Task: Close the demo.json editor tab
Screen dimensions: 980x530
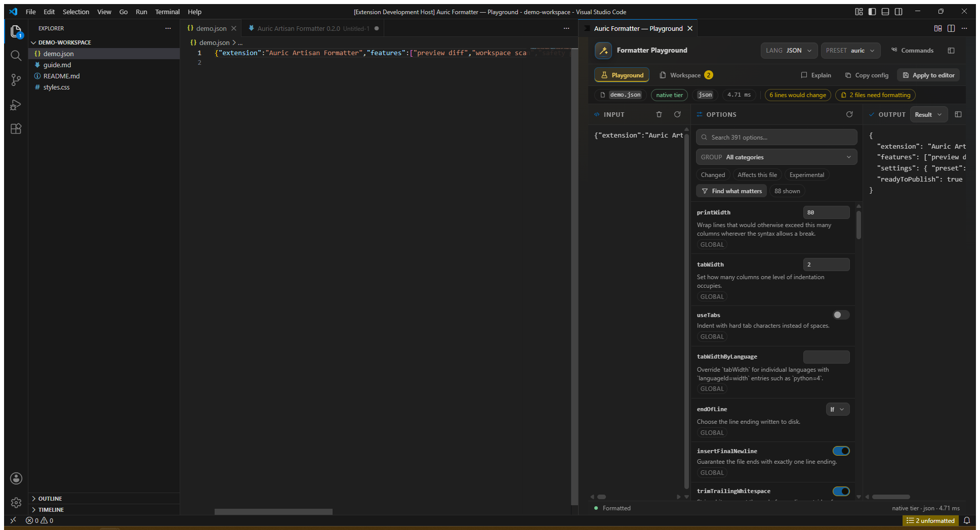Action: tap(234, 28)
